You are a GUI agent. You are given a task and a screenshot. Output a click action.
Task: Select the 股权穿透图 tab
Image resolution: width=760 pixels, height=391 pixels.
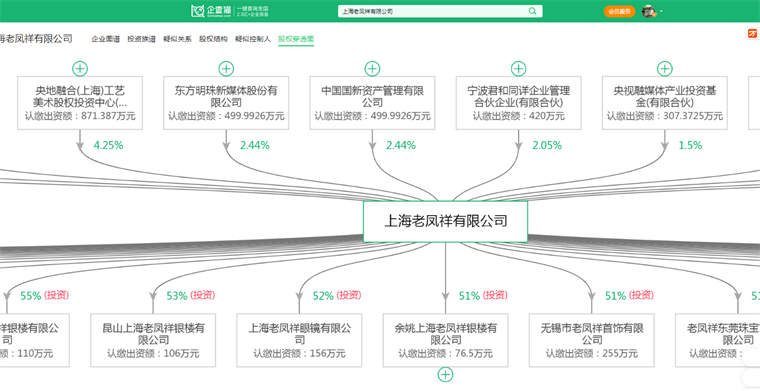tap(296, 39)
